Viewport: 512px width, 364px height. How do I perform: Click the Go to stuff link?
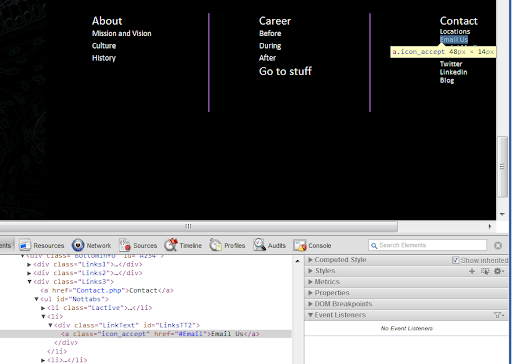point(285,71)
